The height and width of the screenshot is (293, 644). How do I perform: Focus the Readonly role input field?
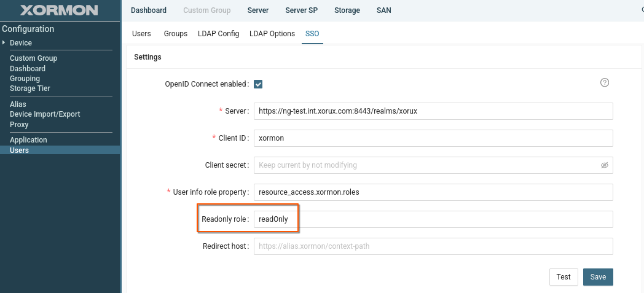[433, 219]
